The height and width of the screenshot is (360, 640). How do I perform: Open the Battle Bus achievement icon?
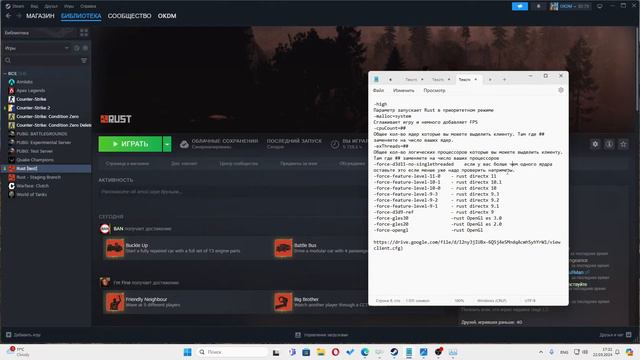click(283, 248)
